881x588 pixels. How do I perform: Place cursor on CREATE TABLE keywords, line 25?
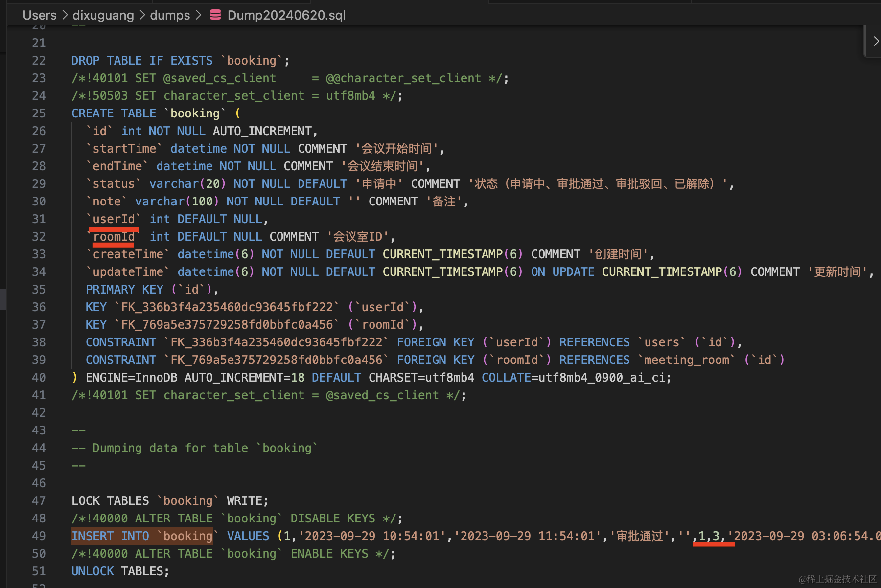pos(114,113)
